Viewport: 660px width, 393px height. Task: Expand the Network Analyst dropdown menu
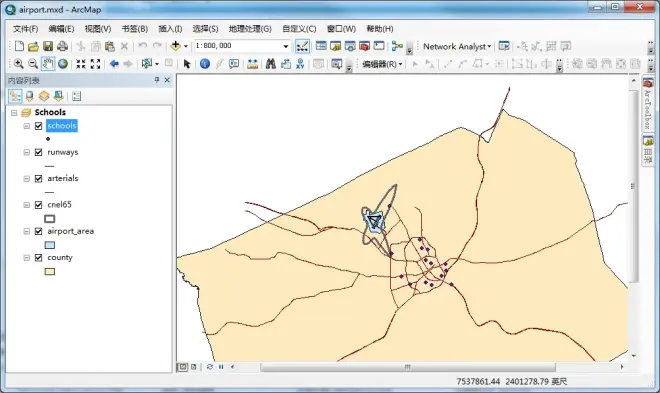point(457,46)
